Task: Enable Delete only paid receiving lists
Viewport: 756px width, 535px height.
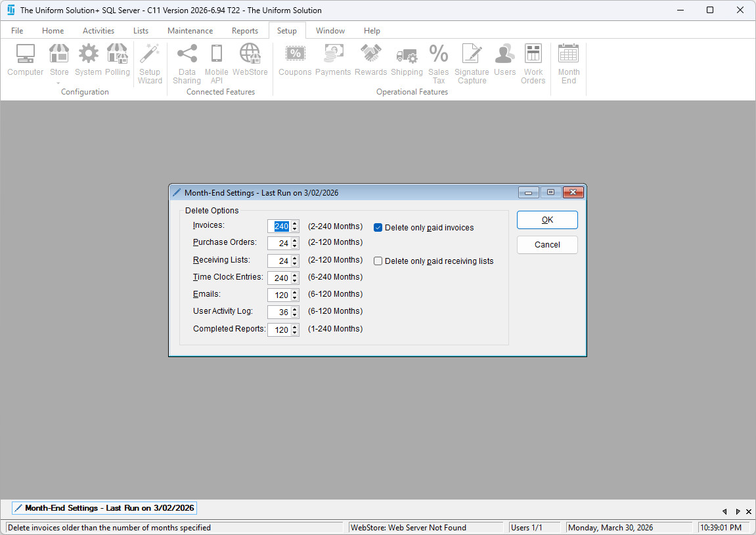Action: [x=378, y=261]
